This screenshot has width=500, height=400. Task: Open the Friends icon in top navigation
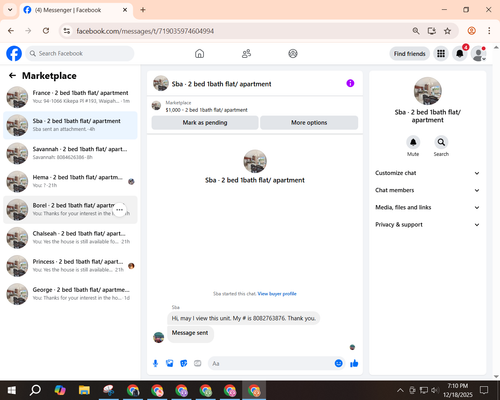246,53
